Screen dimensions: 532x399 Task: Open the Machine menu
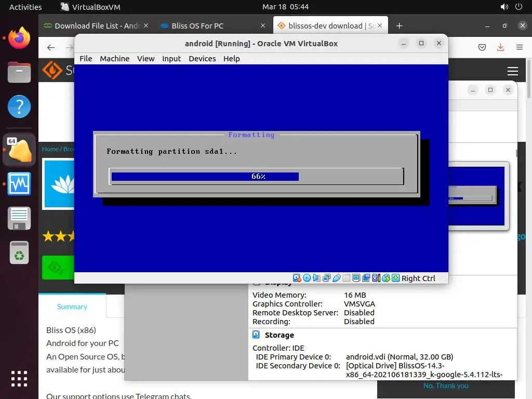(x=115, y=59)
